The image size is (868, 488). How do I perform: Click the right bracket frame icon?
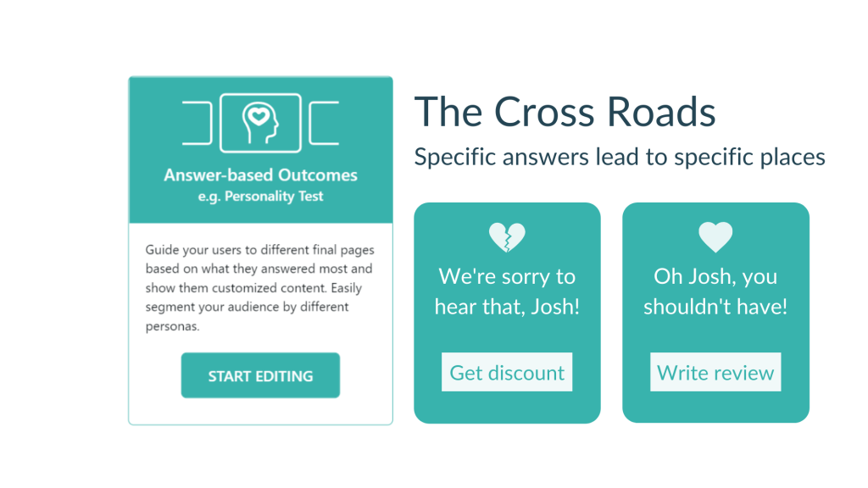(x=324, y=123)
